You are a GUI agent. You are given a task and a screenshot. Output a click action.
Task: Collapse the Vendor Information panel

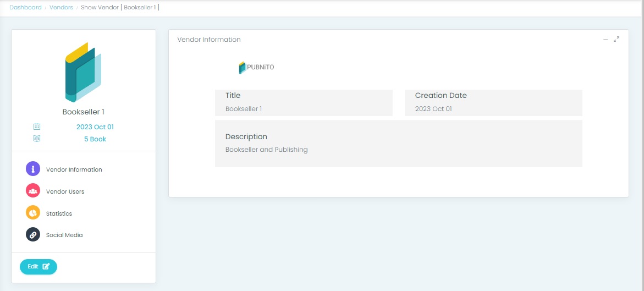(606, 39)
